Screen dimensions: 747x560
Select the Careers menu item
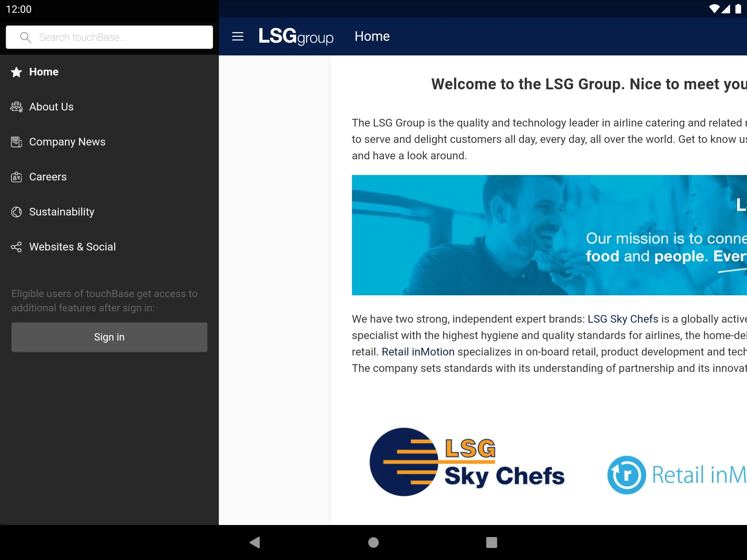click(109, 176)
